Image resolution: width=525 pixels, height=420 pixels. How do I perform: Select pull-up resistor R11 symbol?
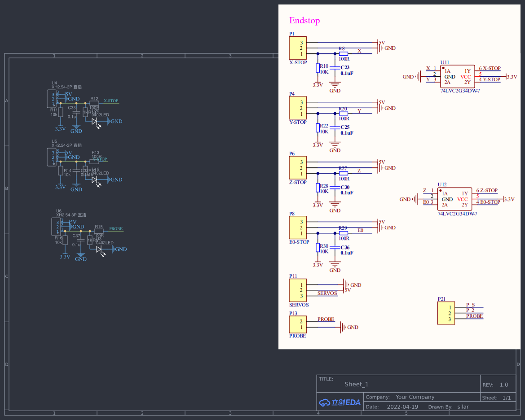coord(61,112)
